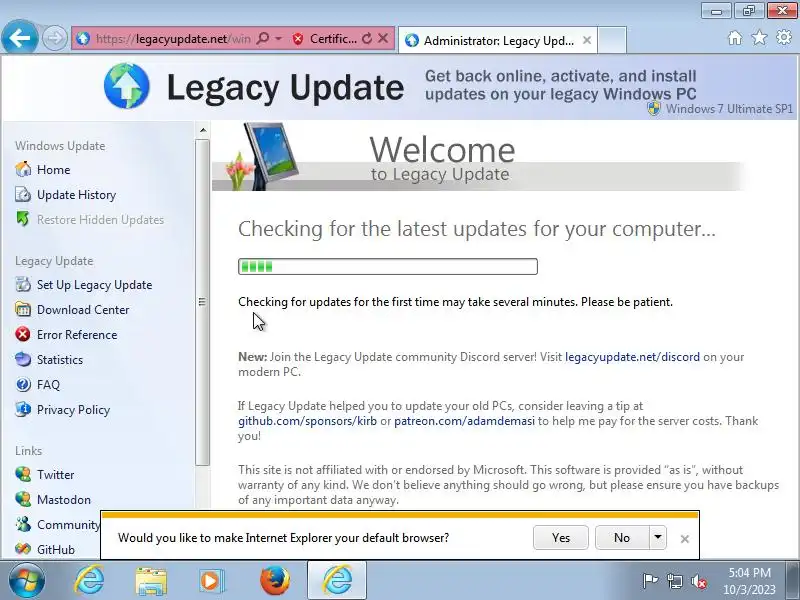Open the github.com/sponsors/kirb link
This screenshot has height=600, width=800.
click(307, 421)
